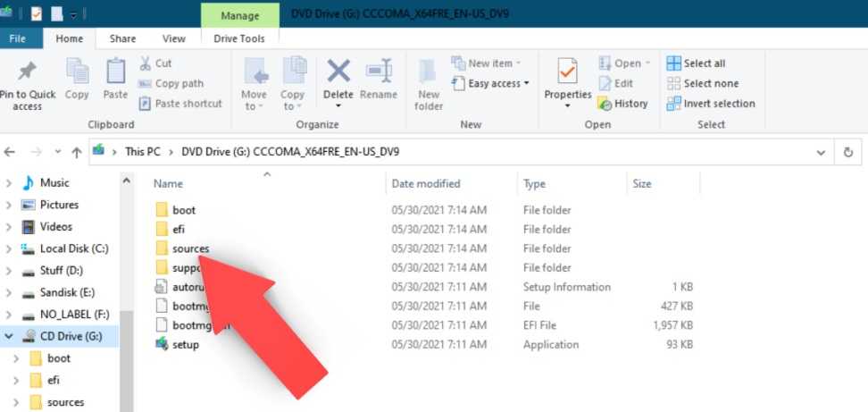Click the red Delete icon

(338, 71)
